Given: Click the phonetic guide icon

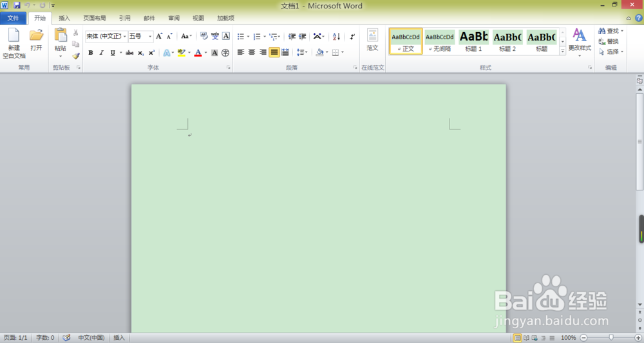Looking at the screenshot, I should [215, 36].
